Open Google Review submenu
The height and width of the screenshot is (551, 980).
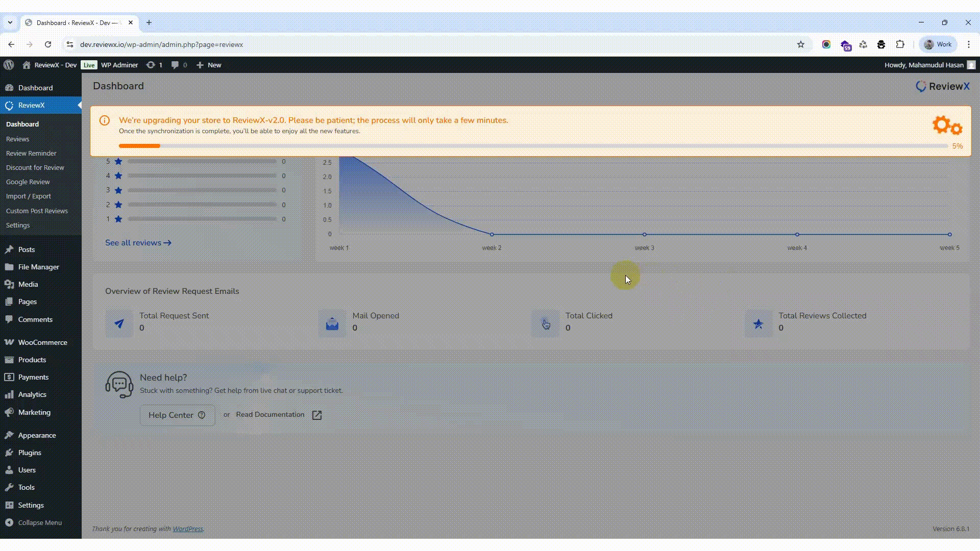[28, 182]
